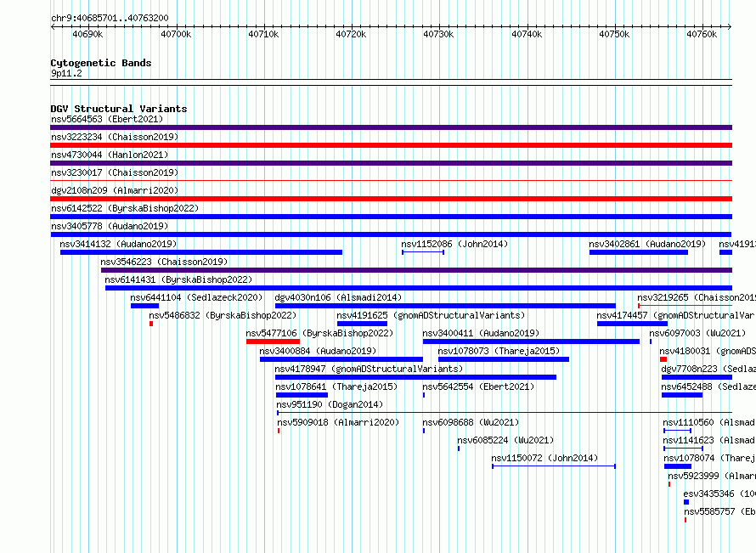The width and height of the screenshot is (756, 553).
Task: Select the 40720k ruler label
Action: (351, 34)
